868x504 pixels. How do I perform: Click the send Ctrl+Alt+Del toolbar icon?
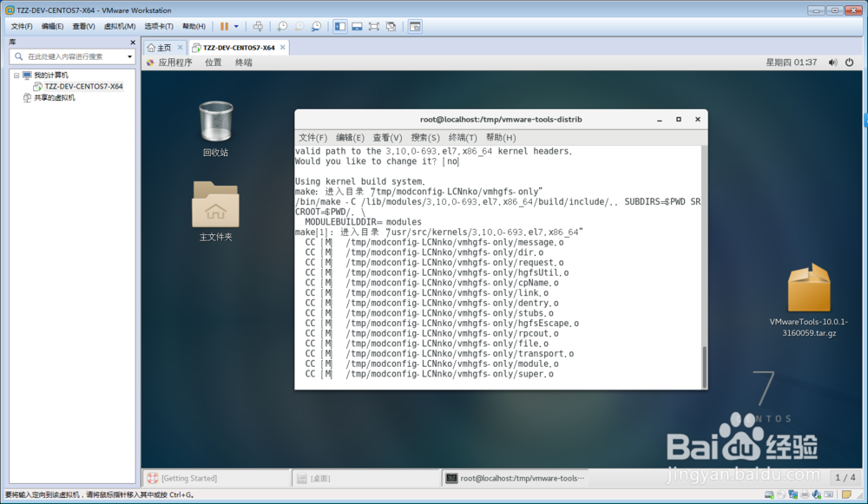(258, 26)
